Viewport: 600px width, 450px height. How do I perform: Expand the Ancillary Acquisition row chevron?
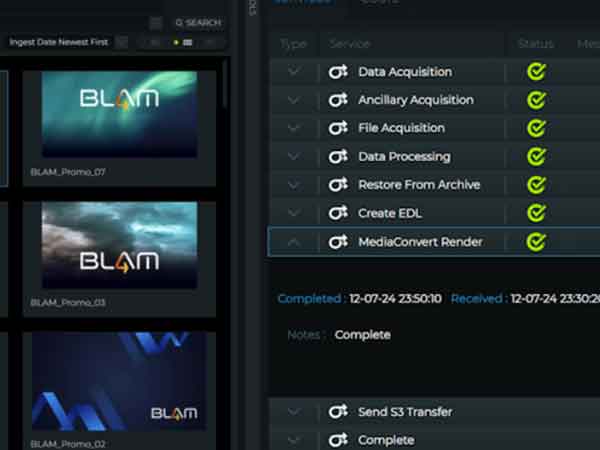293,100
